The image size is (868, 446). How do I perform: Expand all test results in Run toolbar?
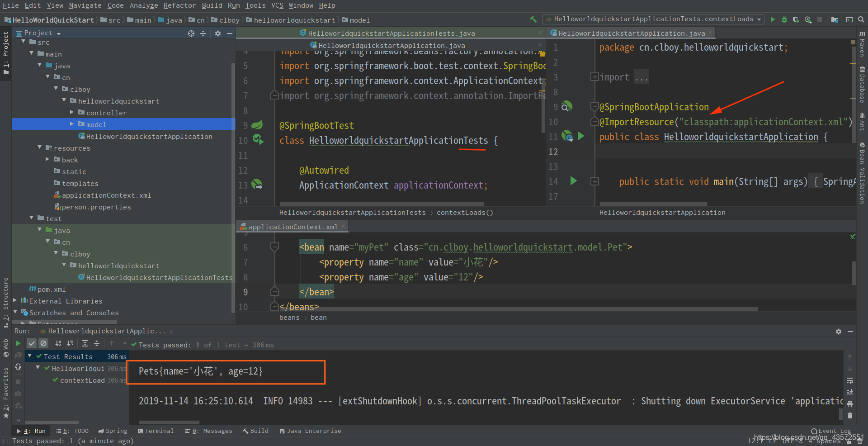point(85,344)
